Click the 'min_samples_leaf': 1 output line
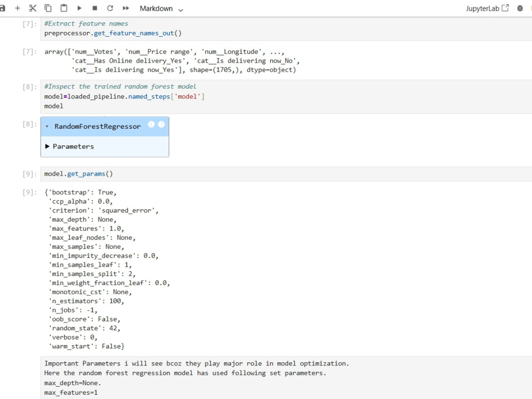 coord(90,264)
